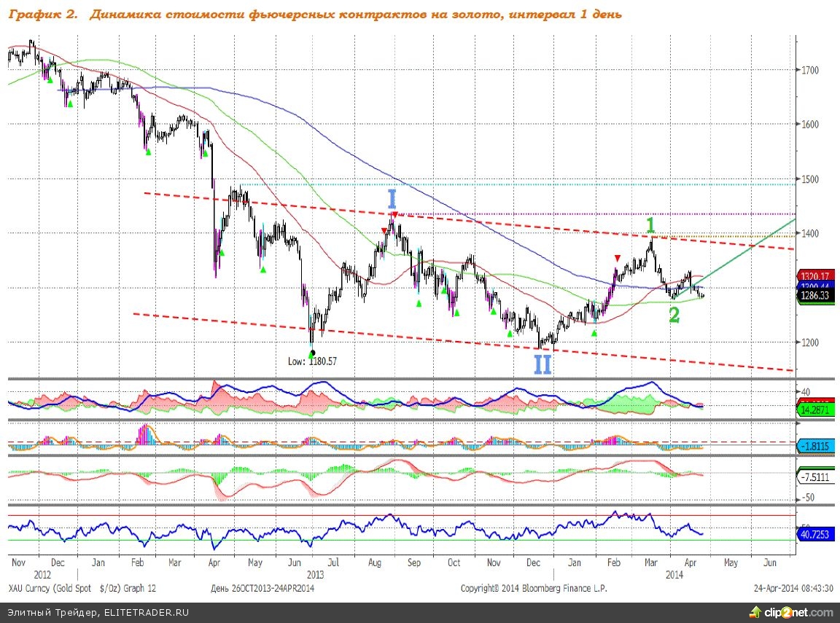Click the blue wave II label
This screenshot has width=840, height=623.
[x=542, y=364]
